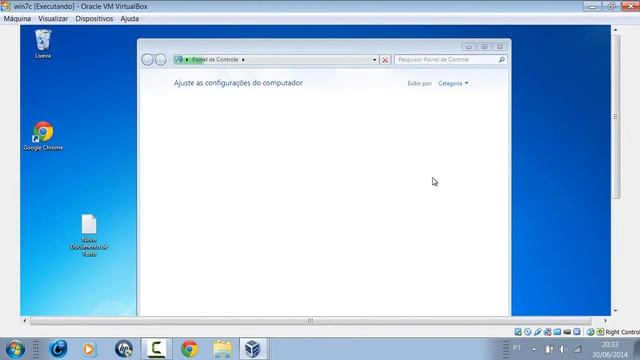Screen dimensions: 640x360
Task: Launch the media player taskbar icon
Action: click(89, 349)
